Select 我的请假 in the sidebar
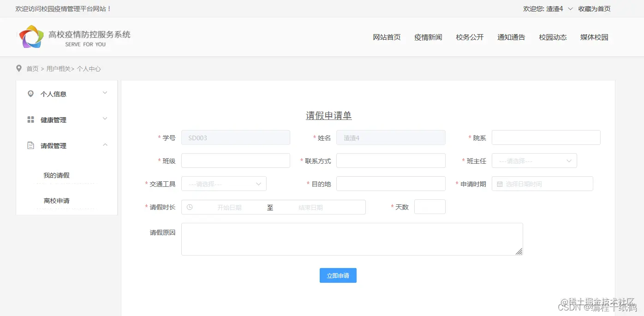Screen dimensions: 644x316 [56, 175]
